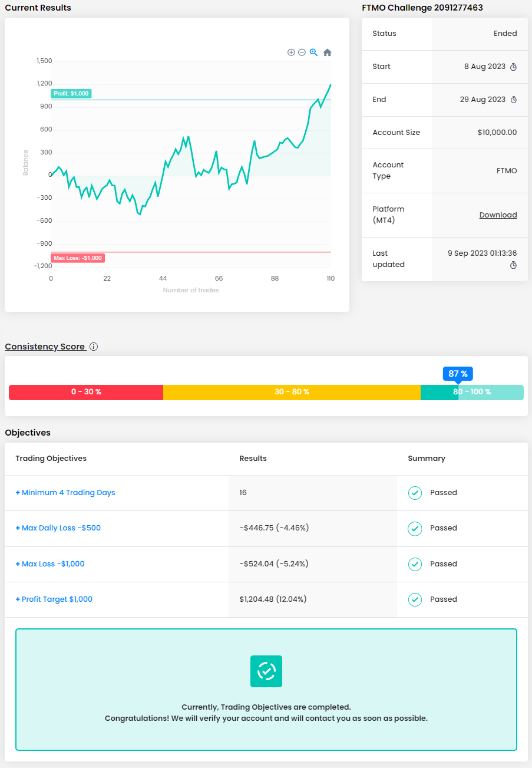The width and height of the screenshot is (532, 768).
Task: Click the Number of trades axis label
Action: point(191,290)
